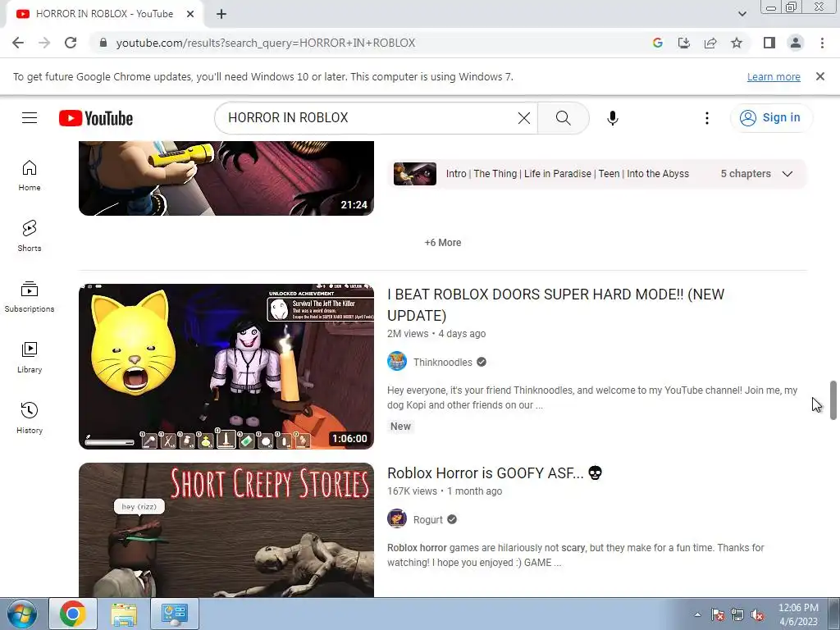Open the tab search dropdown arrow

pyautogui.click(x=742, y=14)
